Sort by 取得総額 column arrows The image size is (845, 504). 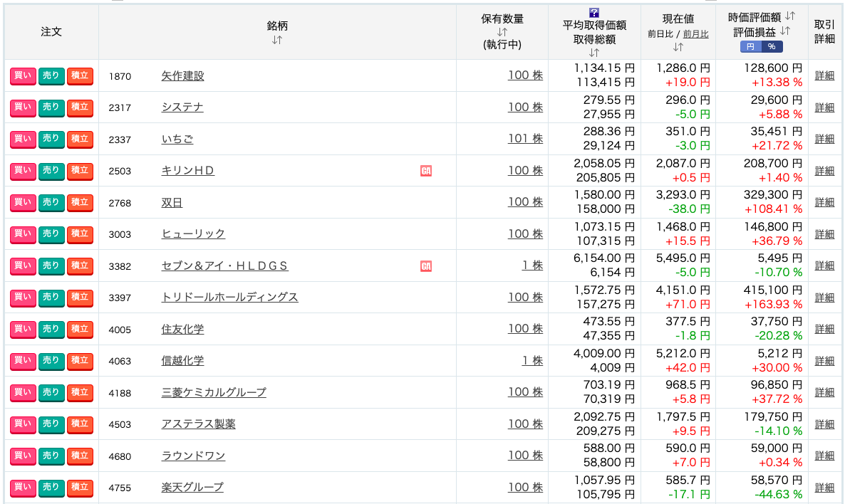click(x=594, y=53)
